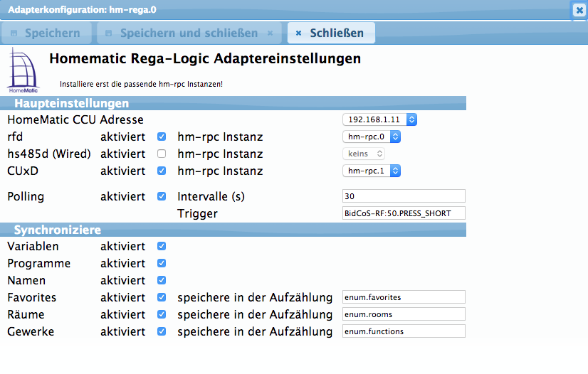The height and width of the screenshot is (374, 588).
Task: Close the adapter configuration dialog with the X
Action: click(579, 10)
